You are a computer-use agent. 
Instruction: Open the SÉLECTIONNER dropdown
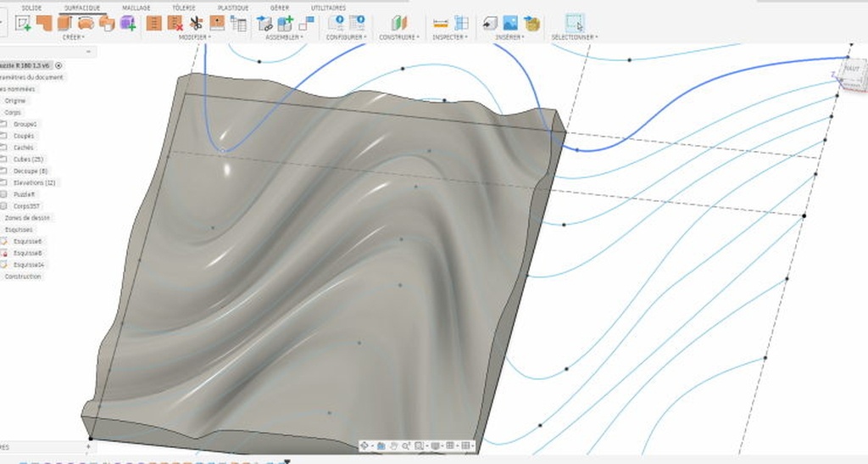[574, 37]
